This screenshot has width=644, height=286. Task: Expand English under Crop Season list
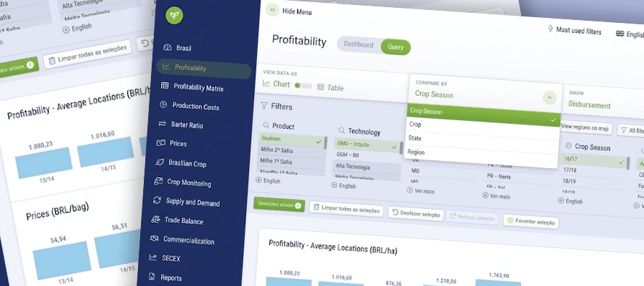tap(570, 201)
